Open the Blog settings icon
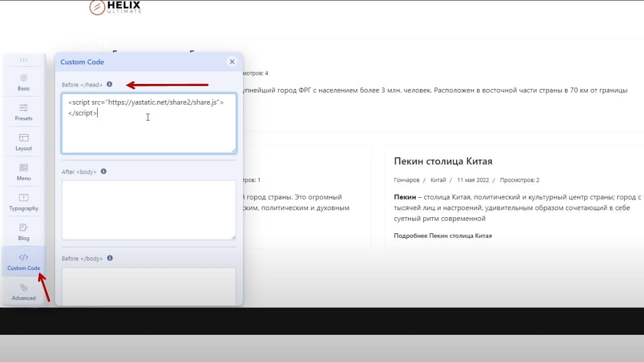 (x=24, y=228)
